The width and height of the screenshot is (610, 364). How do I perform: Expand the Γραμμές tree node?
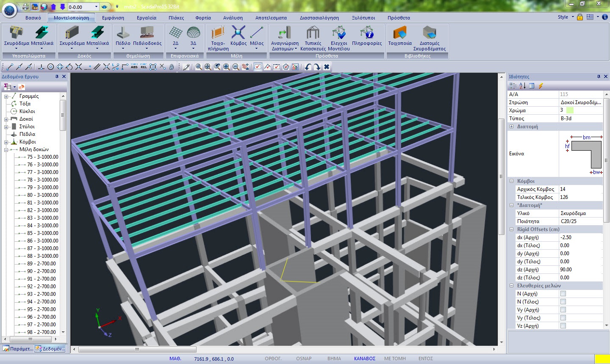6,96
